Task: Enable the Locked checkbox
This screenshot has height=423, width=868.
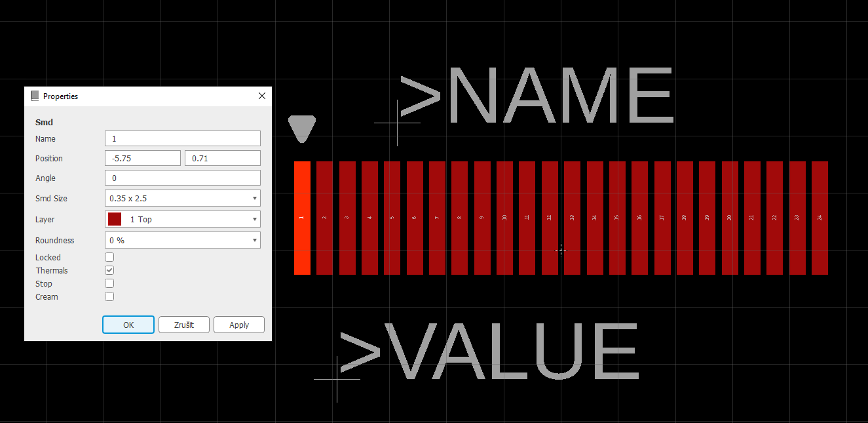Action: click(109, 258)
